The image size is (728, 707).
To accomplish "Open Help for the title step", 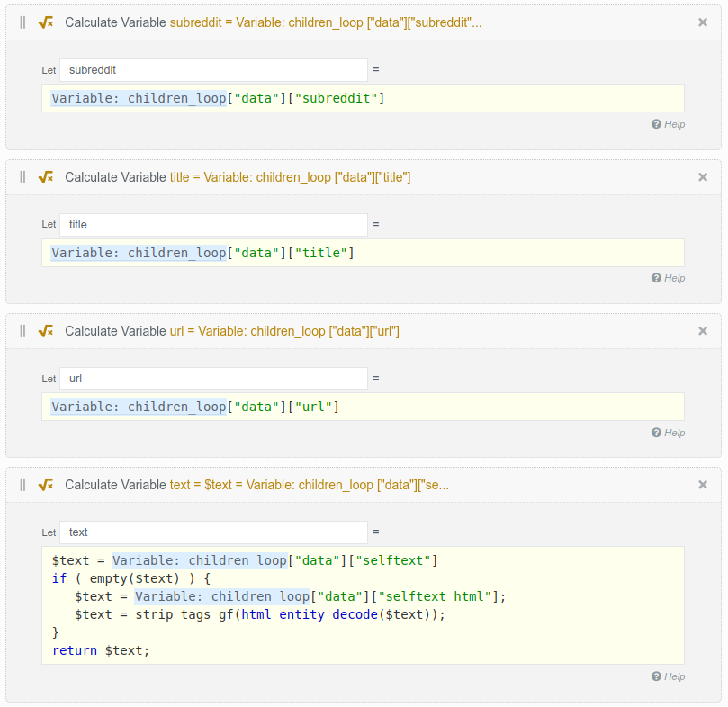I will point(668,278).
